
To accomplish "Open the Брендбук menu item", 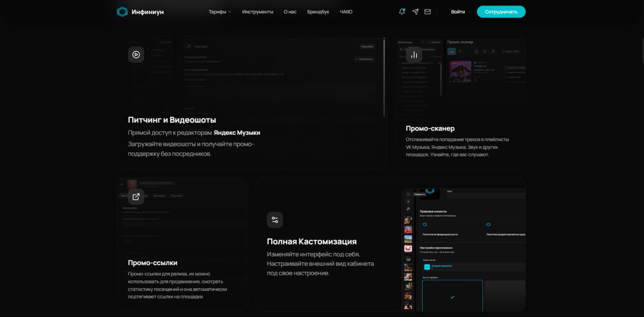I will click(x=318, y=12).
